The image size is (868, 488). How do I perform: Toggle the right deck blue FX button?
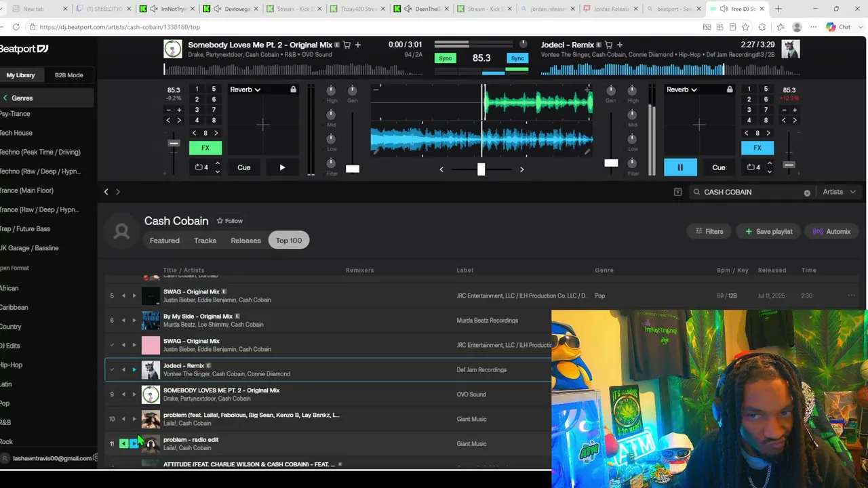(757, 148)
